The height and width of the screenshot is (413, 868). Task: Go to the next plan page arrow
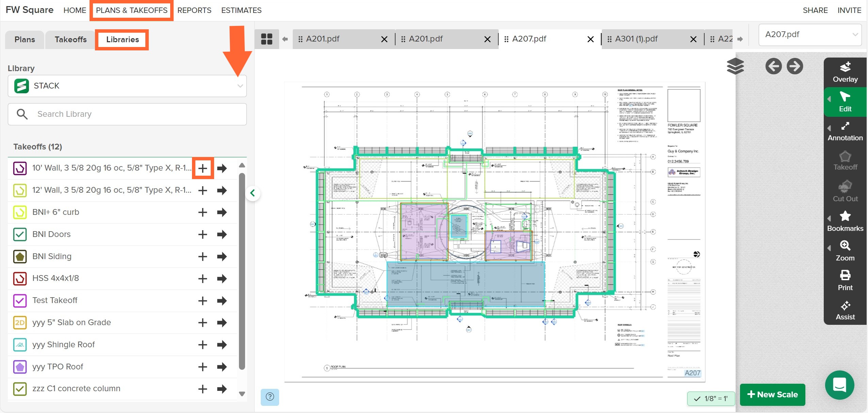click(x=795, y=66)
